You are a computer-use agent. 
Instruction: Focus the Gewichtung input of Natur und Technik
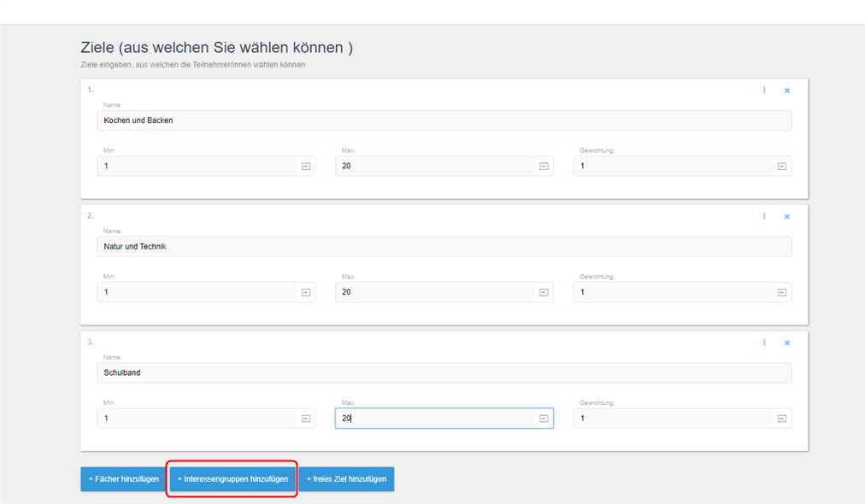point(682,292)
